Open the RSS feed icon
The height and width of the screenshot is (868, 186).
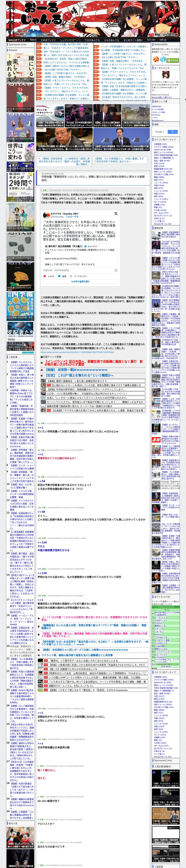pyautogui.click(x=156, y=59)
